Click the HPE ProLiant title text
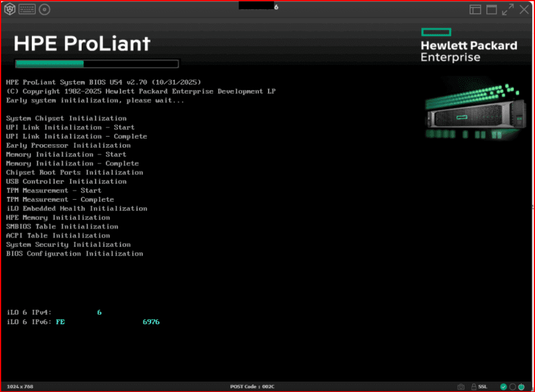 pyautogui.click(x=82, y=43)
